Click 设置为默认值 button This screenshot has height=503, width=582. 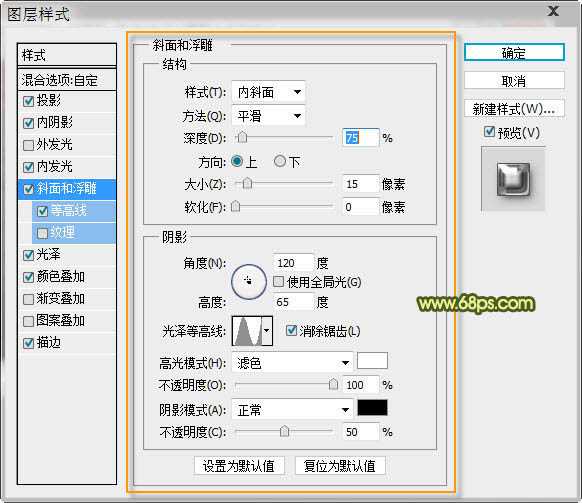point(239,466)
